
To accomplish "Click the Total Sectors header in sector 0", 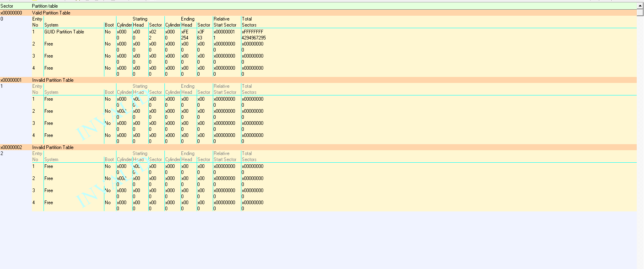I will coord(249,22).
